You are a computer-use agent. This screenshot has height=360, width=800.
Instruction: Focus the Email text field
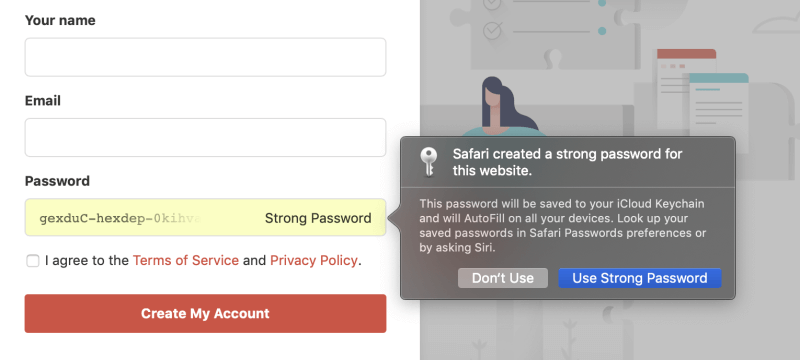[205, 138]
